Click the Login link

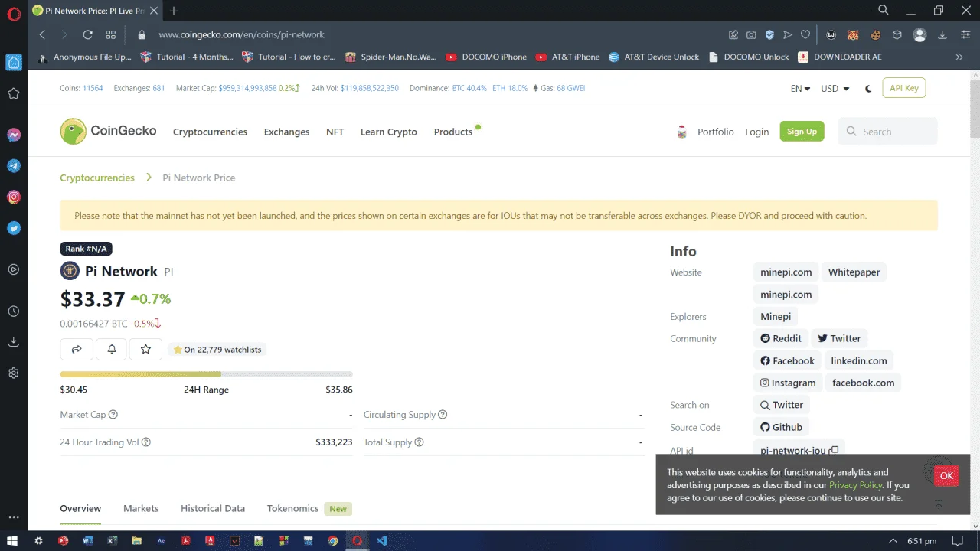[756, 132]
